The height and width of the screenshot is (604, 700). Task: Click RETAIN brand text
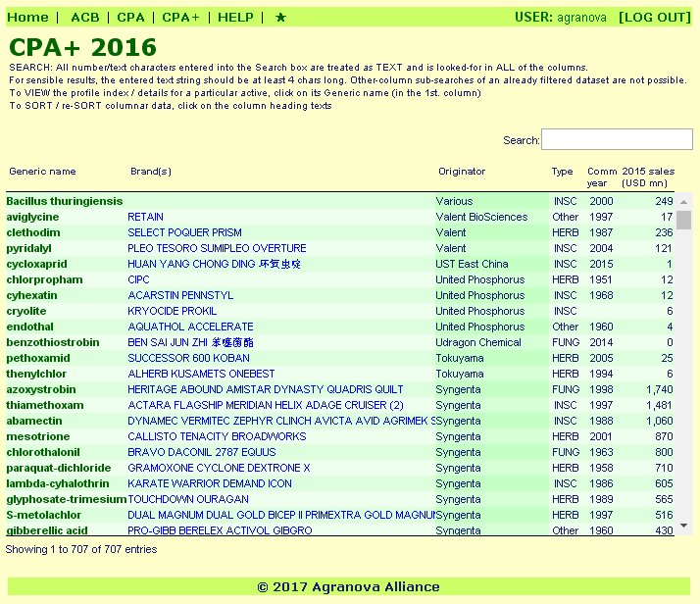tap(145, 217)
